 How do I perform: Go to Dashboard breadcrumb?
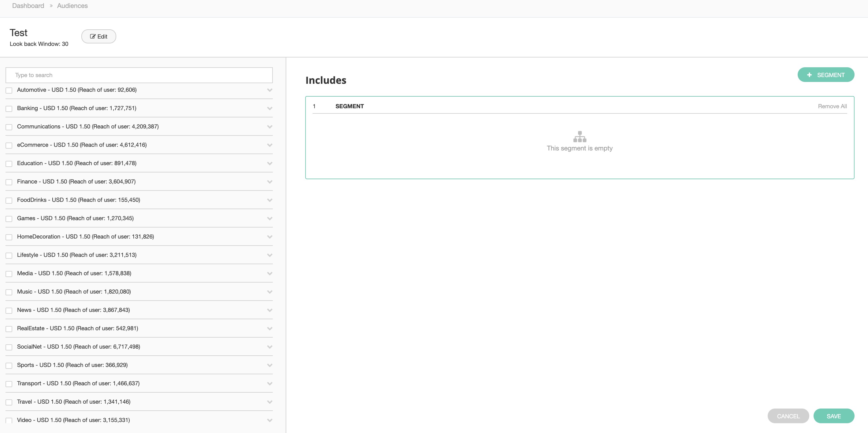[x=28, y=6]
